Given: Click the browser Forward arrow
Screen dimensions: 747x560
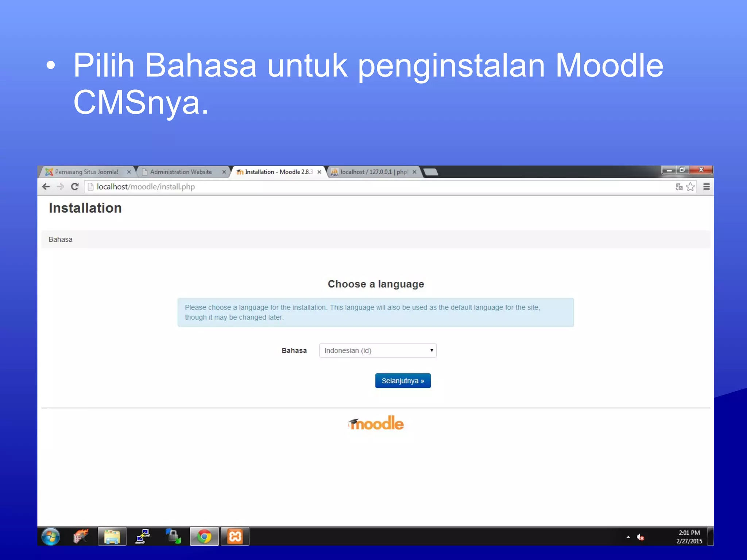Looking at the screenshot, I should coord(61,187).
